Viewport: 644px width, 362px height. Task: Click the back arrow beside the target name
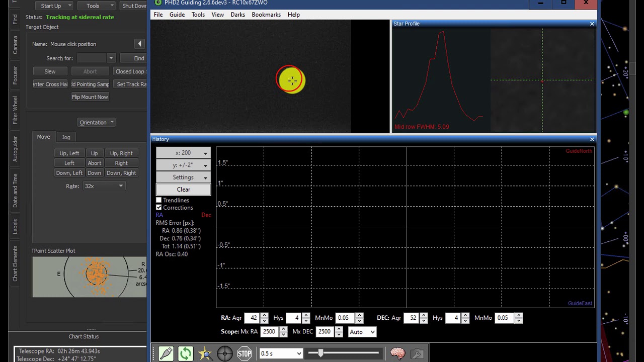pyautogui.click(x=140, y=44)
